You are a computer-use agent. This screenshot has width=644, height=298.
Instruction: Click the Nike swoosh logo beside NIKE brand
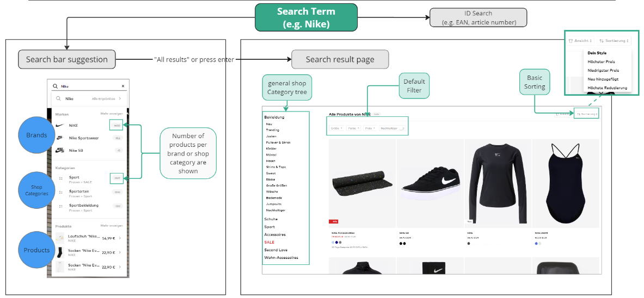tap(60, 126)
